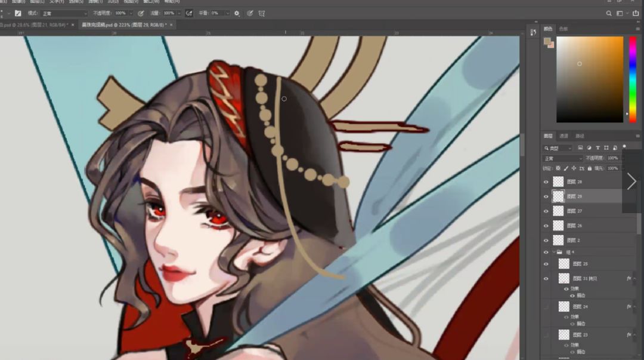This screenshot has width=644, height=360.
Task: Lock artboard nesting icon
Action: [581, 168]
